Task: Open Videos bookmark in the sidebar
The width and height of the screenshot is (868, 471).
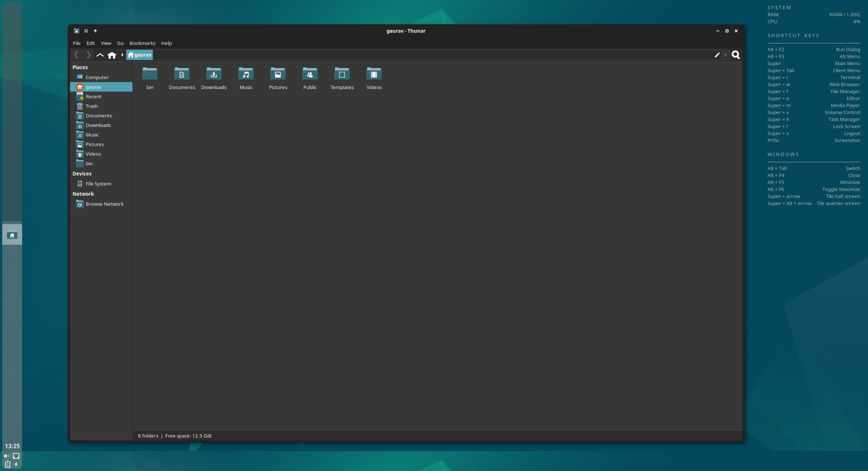Action: pyautogui.click(x=101, y=154)
